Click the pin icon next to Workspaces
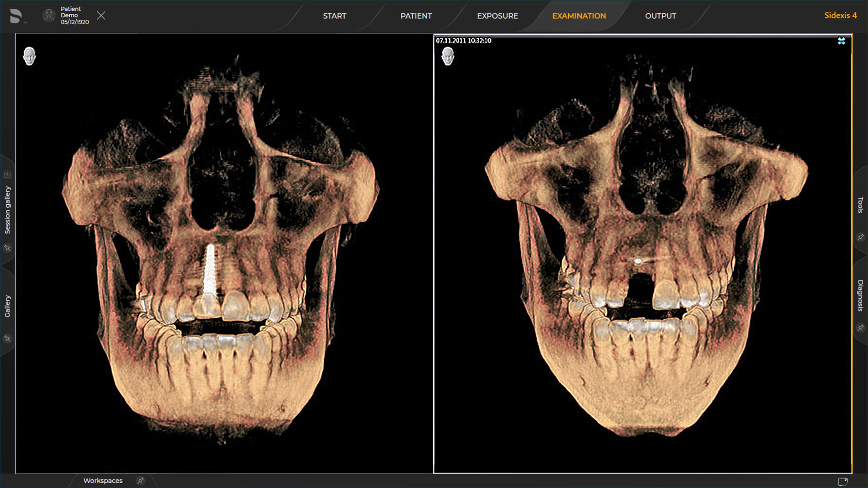Image resolution: width=868 pixels, height=488 pixels. coord(140,481)
